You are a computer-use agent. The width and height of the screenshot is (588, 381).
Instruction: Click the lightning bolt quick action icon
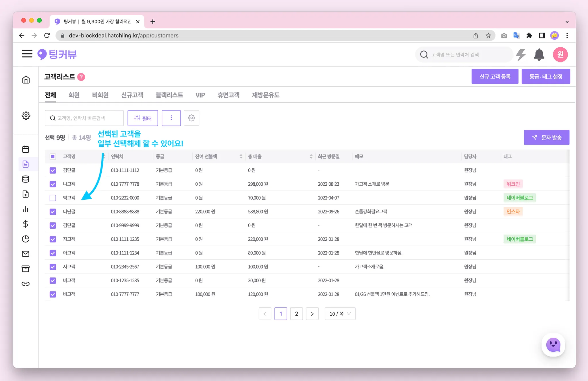[521, 55]
